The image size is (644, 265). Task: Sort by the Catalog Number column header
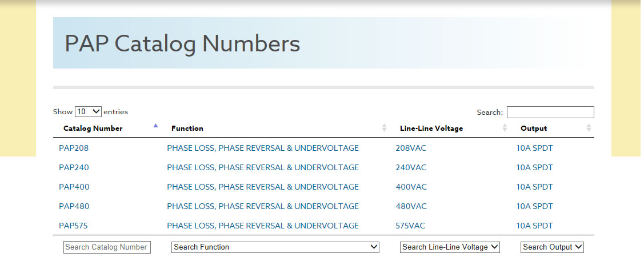pos(93,129)
